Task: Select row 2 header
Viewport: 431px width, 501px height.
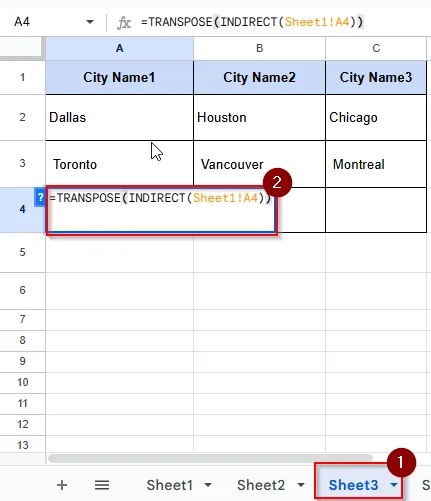Action: click(22, 117)
